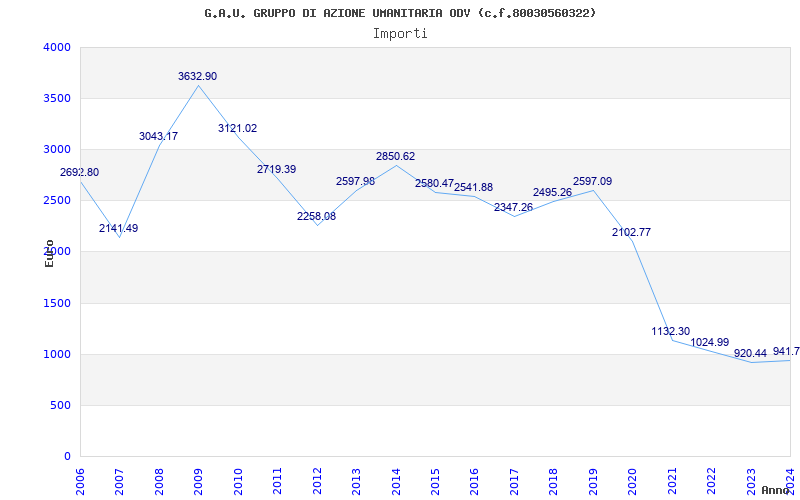800x500 pixels.
Task: Select data label 920.44
Action: click(751, 353)
